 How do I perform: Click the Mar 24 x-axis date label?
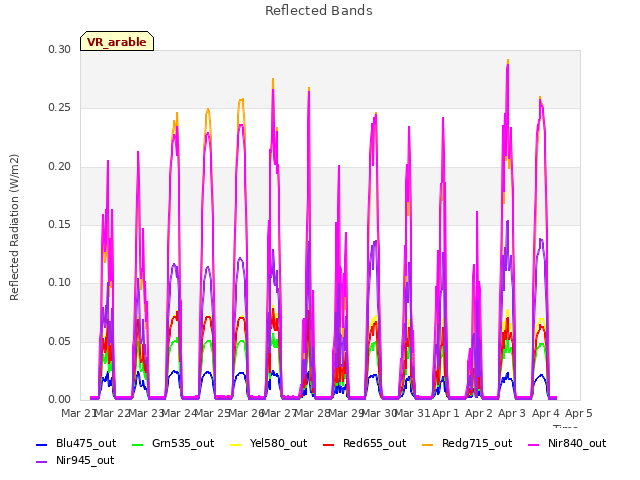point(179,413)
